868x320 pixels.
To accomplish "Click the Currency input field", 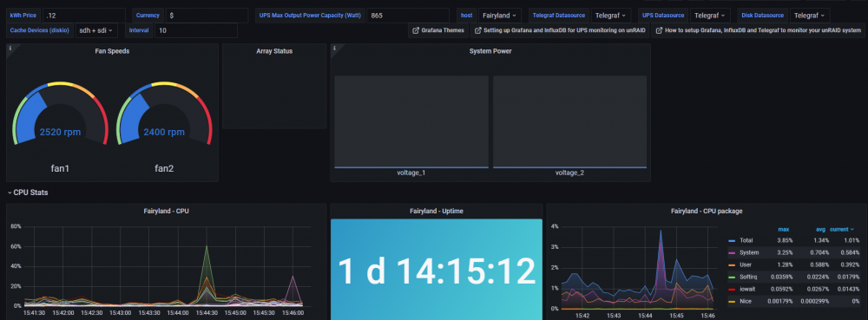I will (207, 16).
